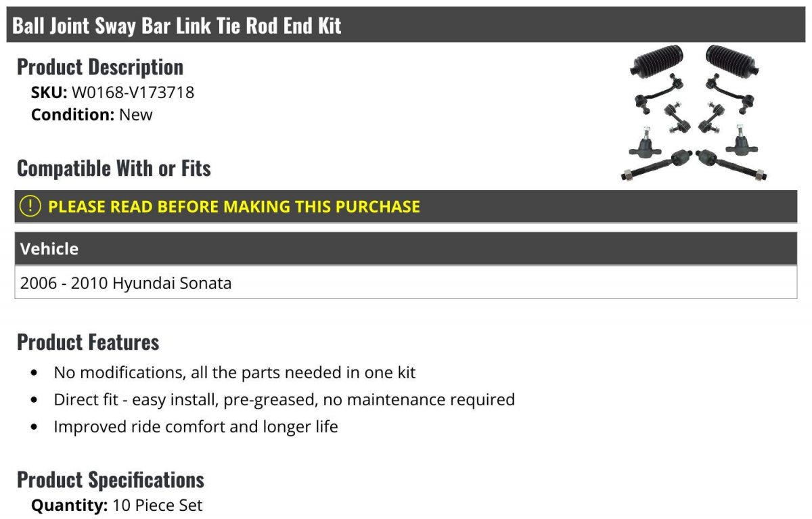The height and width of the screenshot is (519, 812).
Task: Click the Product Specifications heading
Action: [110, 480]
